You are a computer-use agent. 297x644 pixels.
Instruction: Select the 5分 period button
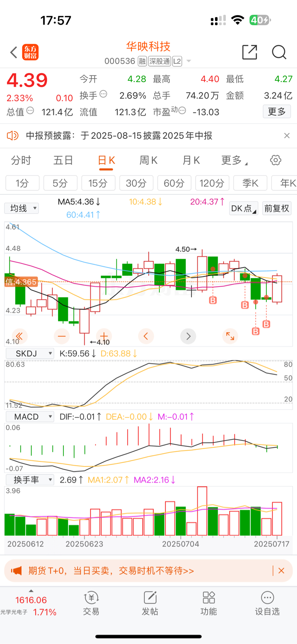[60, 183]
